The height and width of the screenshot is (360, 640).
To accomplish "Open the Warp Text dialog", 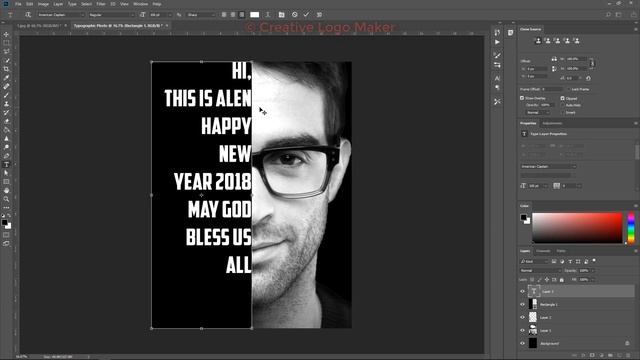I will (268, 15).
